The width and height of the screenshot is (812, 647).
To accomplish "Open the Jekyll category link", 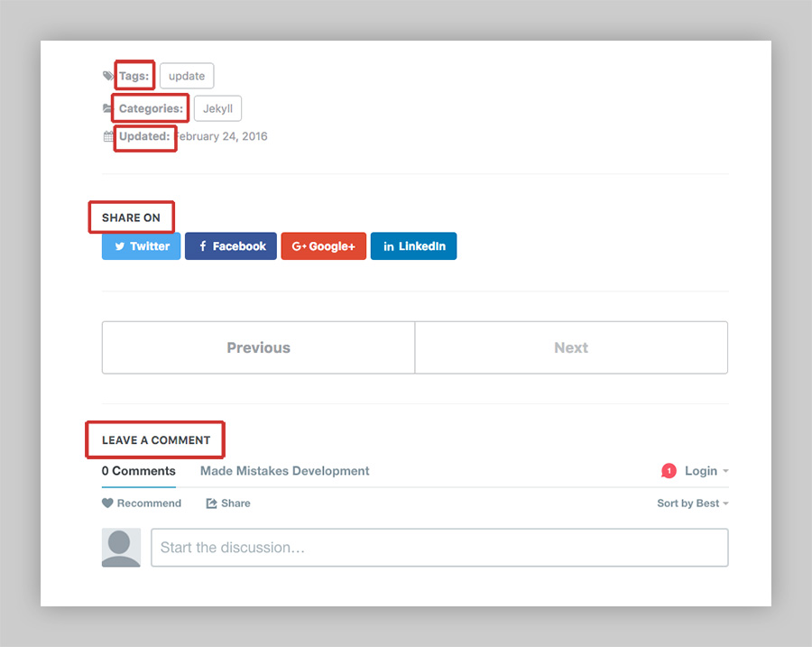I will click(x=217, y=109).
